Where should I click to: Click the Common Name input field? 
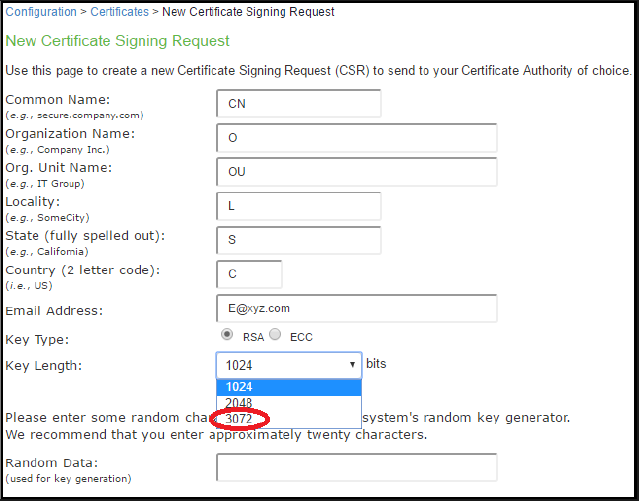(298, 104)
